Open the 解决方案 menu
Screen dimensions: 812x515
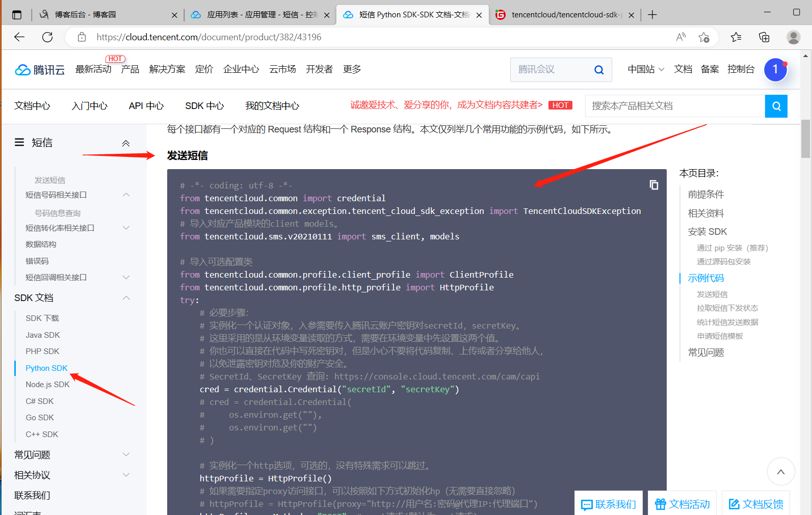[x=167, y=69]
